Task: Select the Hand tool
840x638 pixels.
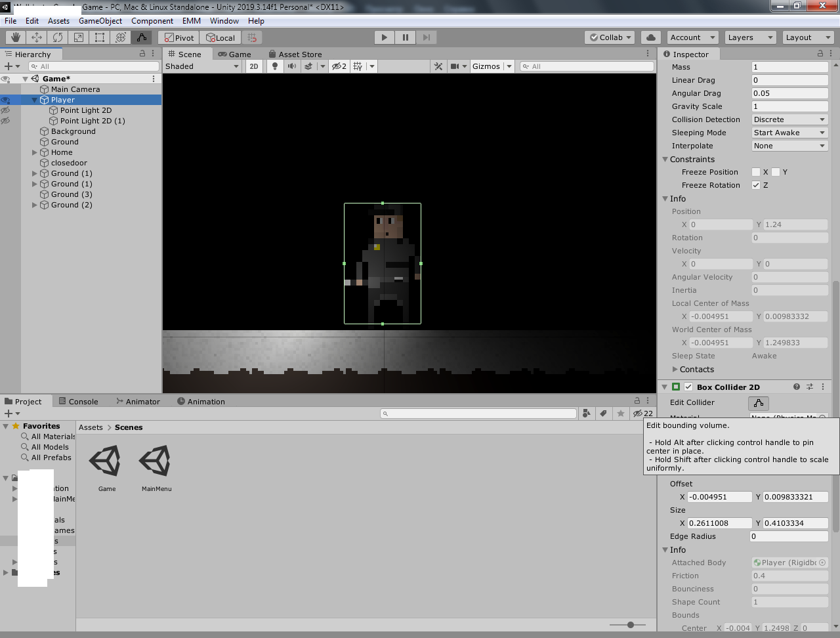Action: click(x=16, y=37)
